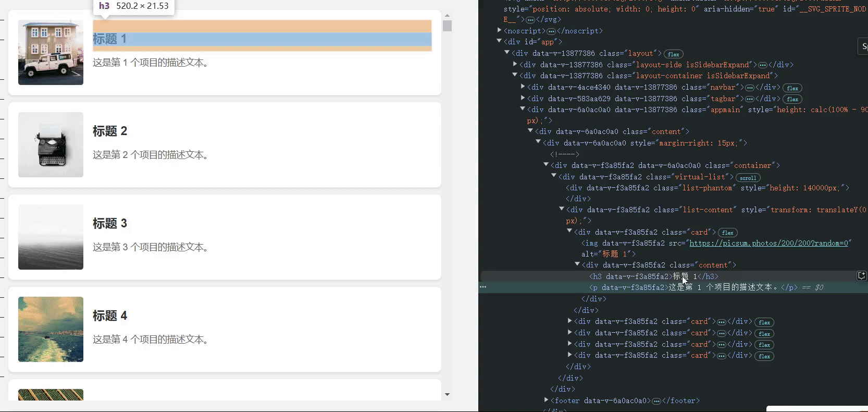Image resolution: width=868 pixels, height=412 pixels.
Task: Expand the tagbar node
Action: (523, 99)
